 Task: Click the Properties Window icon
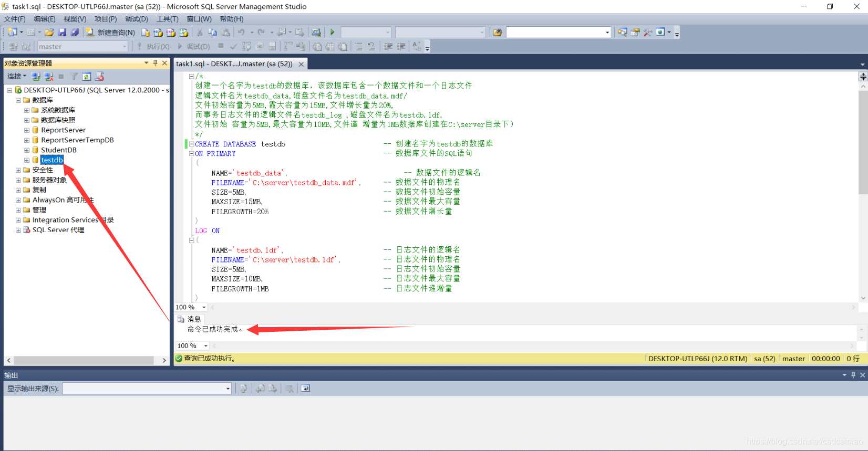click(635, 32)
